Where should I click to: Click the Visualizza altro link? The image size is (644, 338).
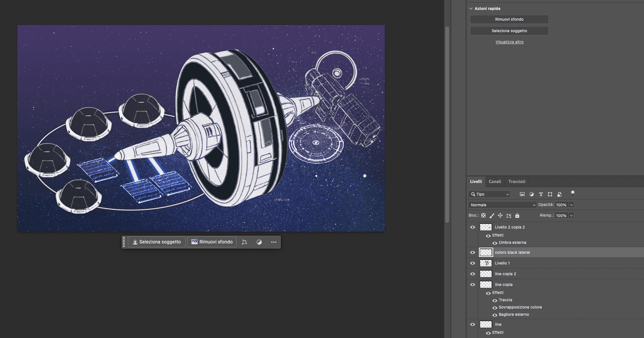point(509,42)
